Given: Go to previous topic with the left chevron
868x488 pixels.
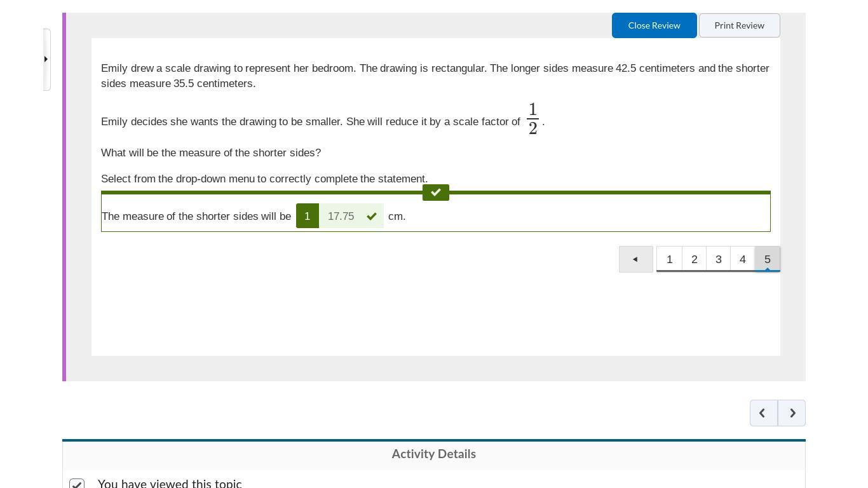Looking at the screenshot, I should [763, 413].
